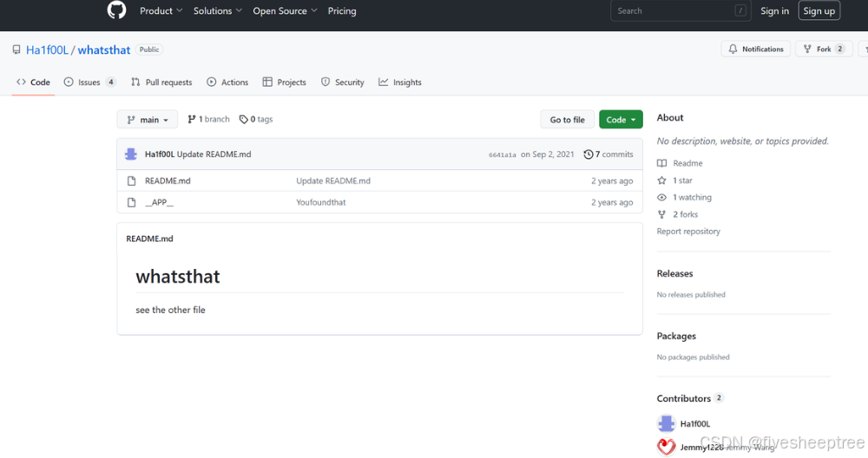Open the Readme link in About
The height and width of the screenshot is (458, 868).
[680, 163]
